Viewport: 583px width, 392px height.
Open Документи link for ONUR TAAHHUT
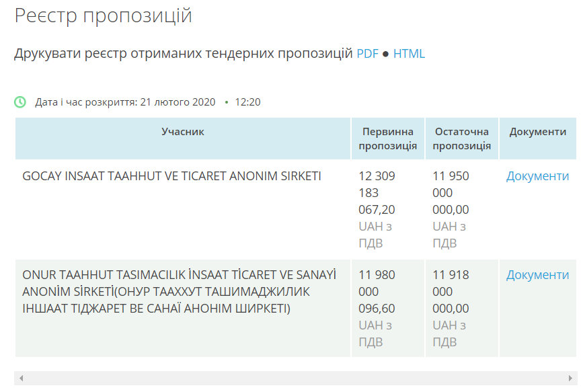click(537, 275)
